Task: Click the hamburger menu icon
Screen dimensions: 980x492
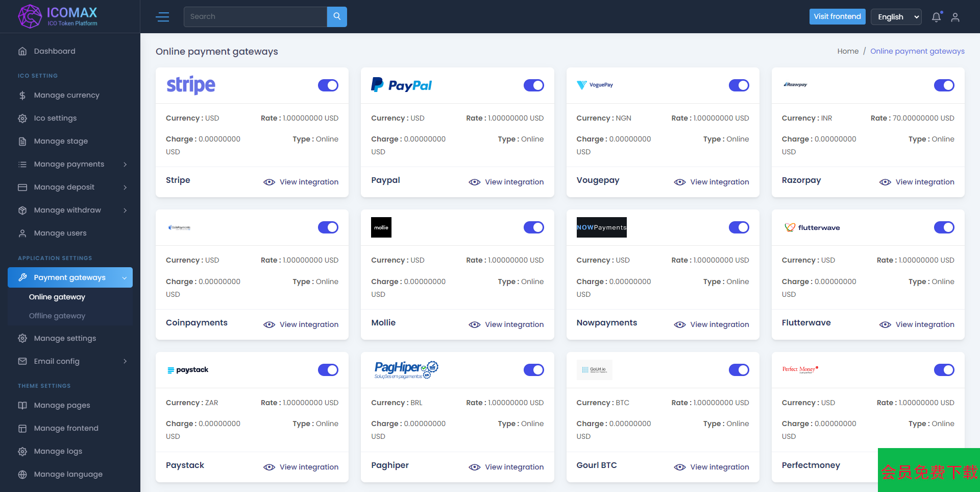Action: (162, 17)
